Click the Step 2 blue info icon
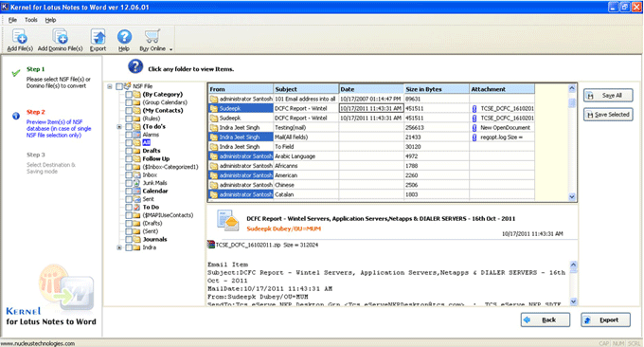The image size is (644, 347). click(15, 116)
